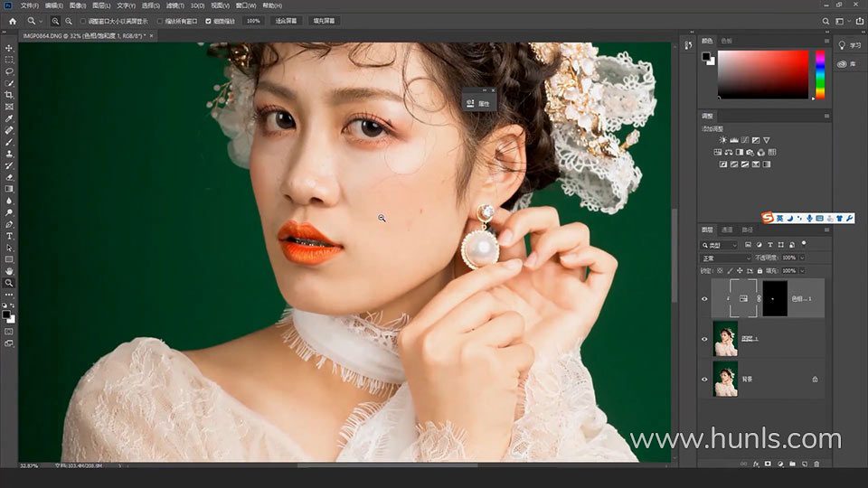Click the rainbow hue slider

820,74
